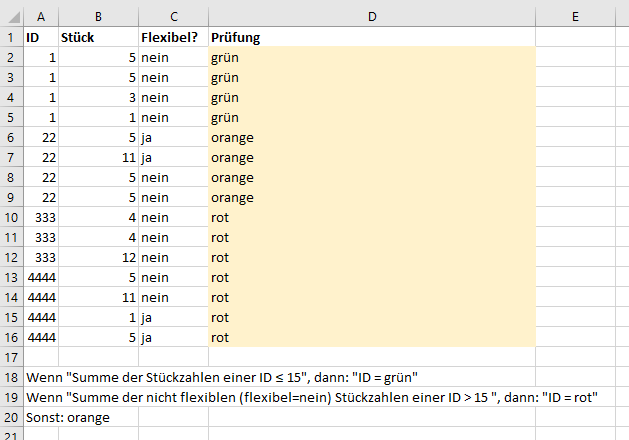Viewport: 629px width, 440px height.
Task: Select the row 10 header
Action: 11,217
